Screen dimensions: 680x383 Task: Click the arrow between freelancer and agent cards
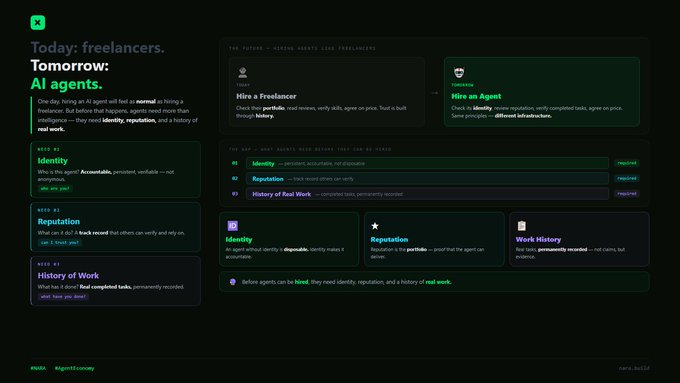(x=435, y=93)
